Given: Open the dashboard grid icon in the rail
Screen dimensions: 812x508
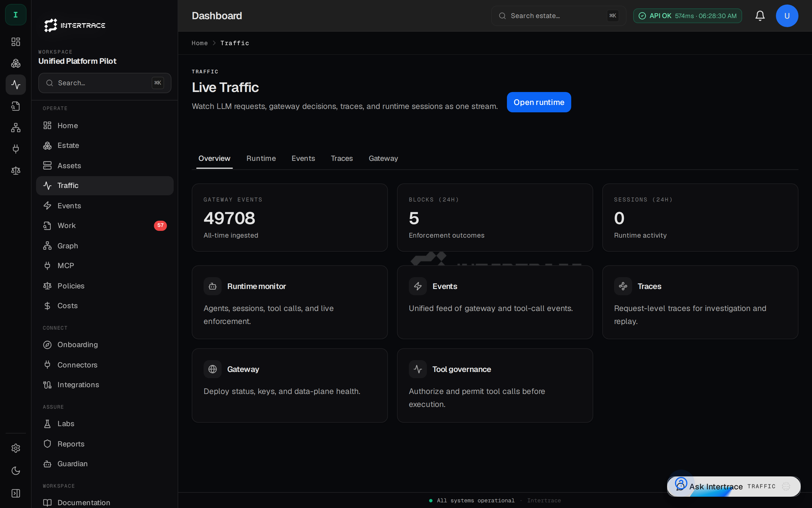Looking at the screenshot, I should coord(16,42).
